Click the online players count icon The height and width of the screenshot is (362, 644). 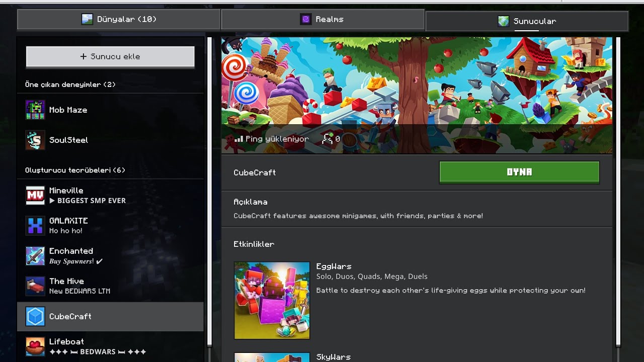point(328,138)
